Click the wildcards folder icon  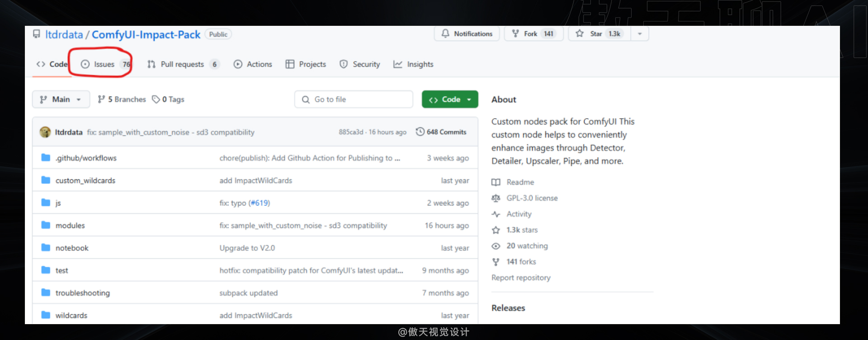[46, 315]
